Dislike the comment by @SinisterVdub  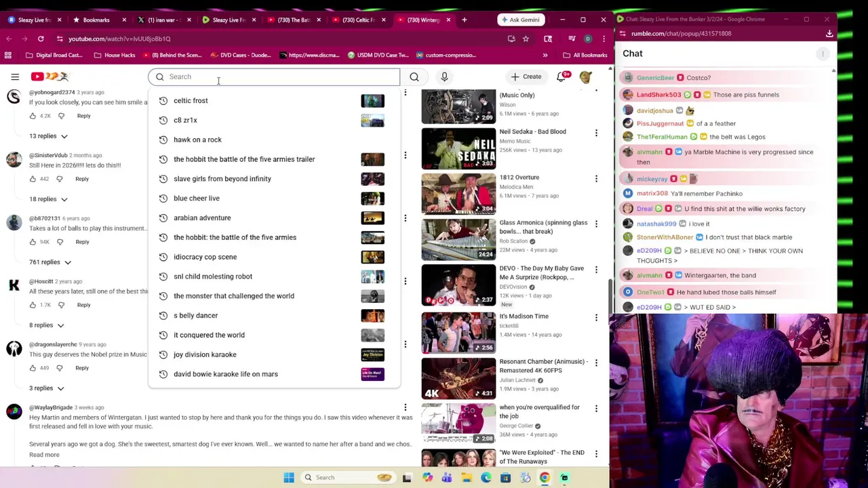pyautogui.click(x=60, y=179)
